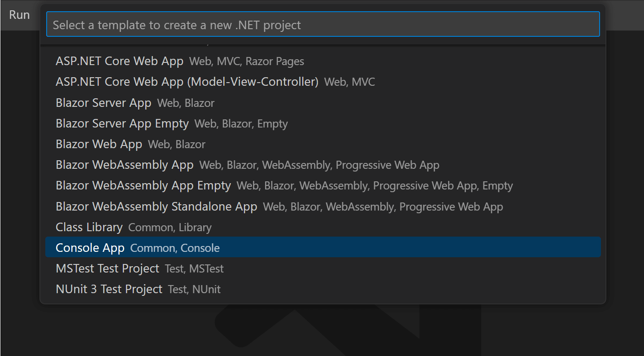644x356 pixels.
Task: Select ASP.NET Core Web App template
Action: coord(323,61)
